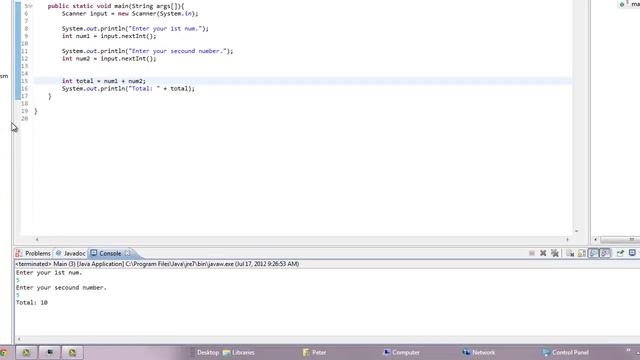Viewport: 640px width, 360px height.
Task: Click line number 13 in the editor gutter
Action: click(24, 66)
